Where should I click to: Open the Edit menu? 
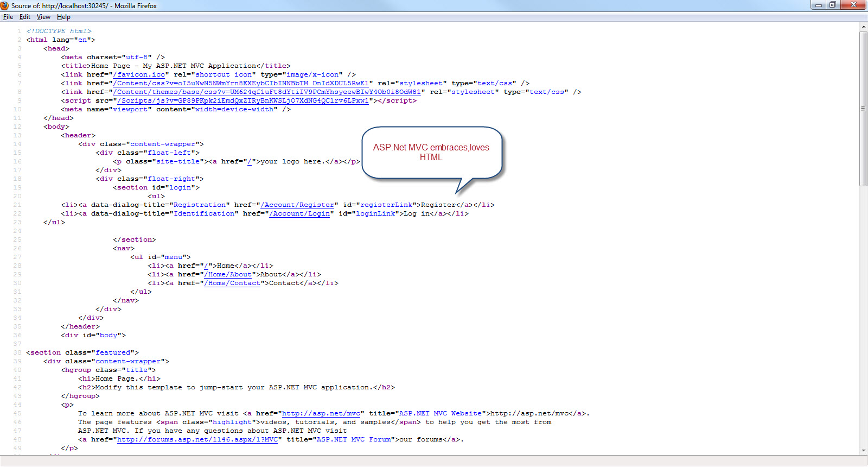click(25, 17)
